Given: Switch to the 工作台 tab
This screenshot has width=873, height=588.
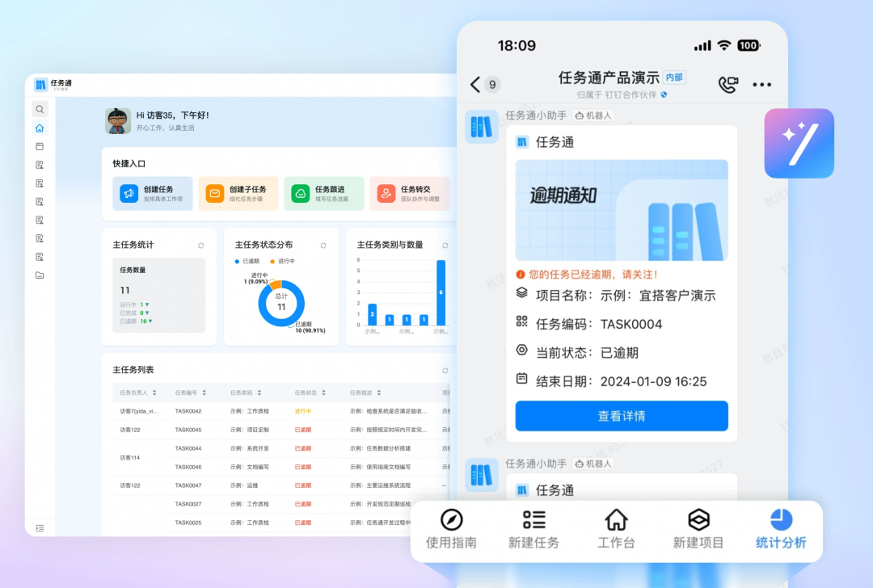Looking at the screenshot, I should (x=616, y=529).
